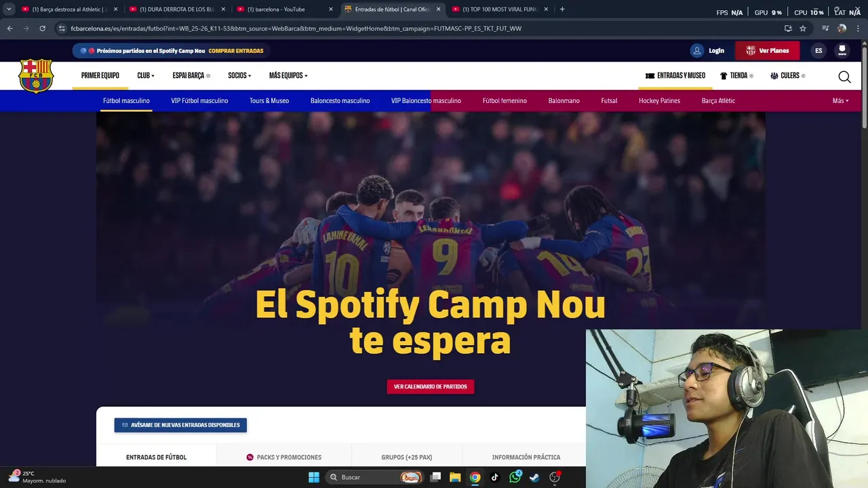
Task: Open Steam from the taskbar
Action: pos(535,477)
